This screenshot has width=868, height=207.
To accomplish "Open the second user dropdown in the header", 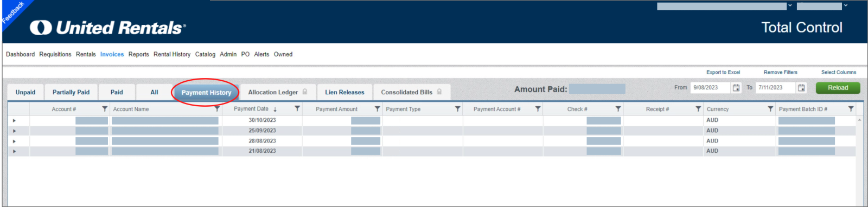I will [845, 5].
